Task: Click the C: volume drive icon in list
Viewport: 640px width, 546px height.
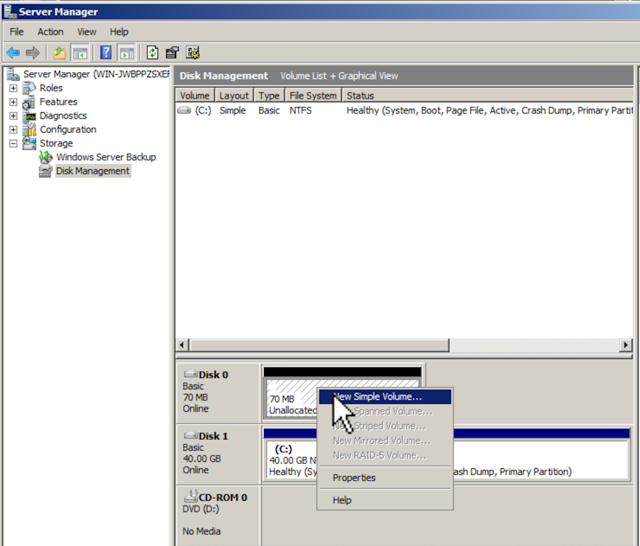Action: click(184, 110)
